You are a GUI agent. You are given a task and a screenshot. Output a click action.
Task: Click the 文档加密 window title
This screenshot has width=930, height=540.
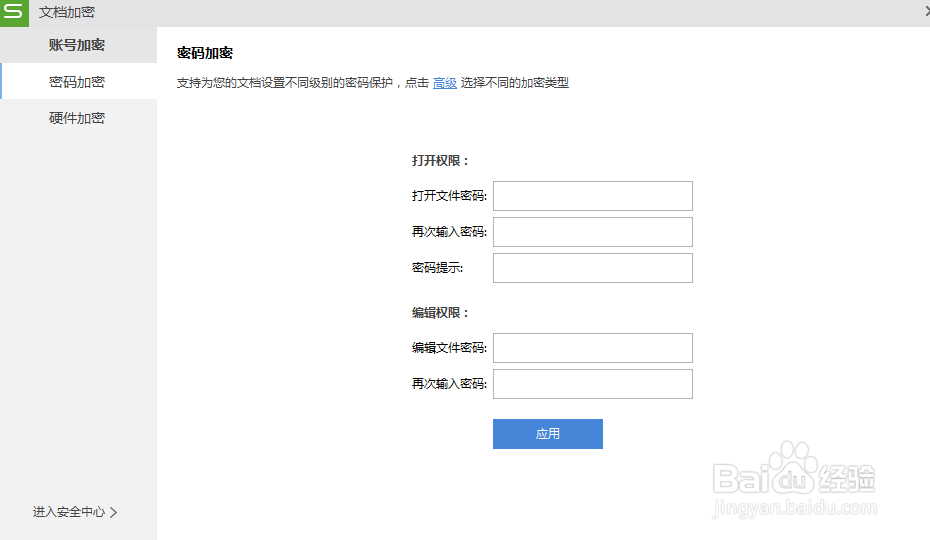coord(67,12)
